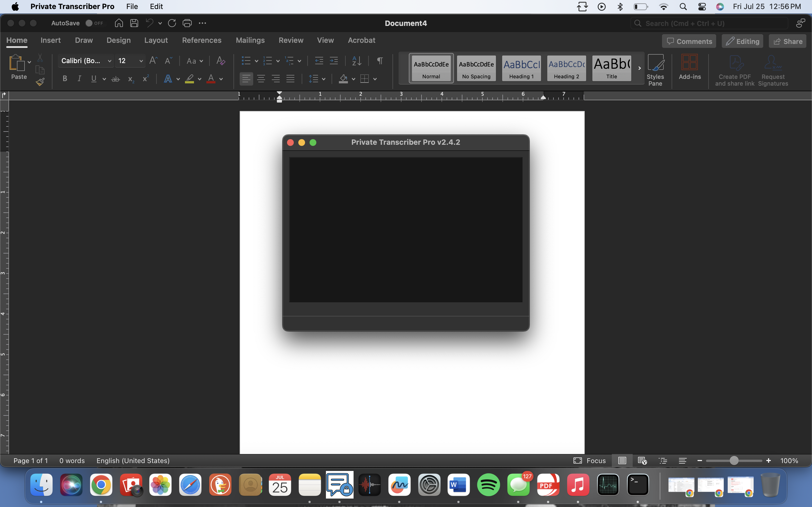Toggle Bold formatting
Viewport: 812px width, 507px height.
pos(65,79)
